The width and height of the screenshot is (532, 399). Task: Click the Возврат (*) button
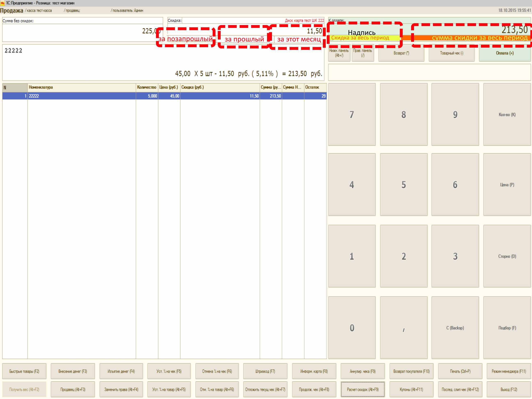click(401, 53)
